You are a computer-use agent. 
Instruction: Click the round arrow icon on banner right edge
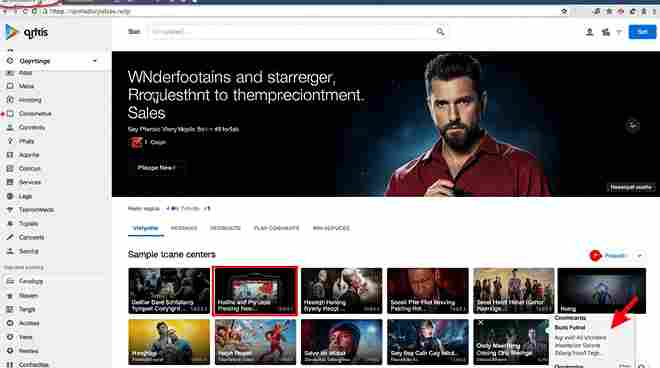[x=632, y=125]
